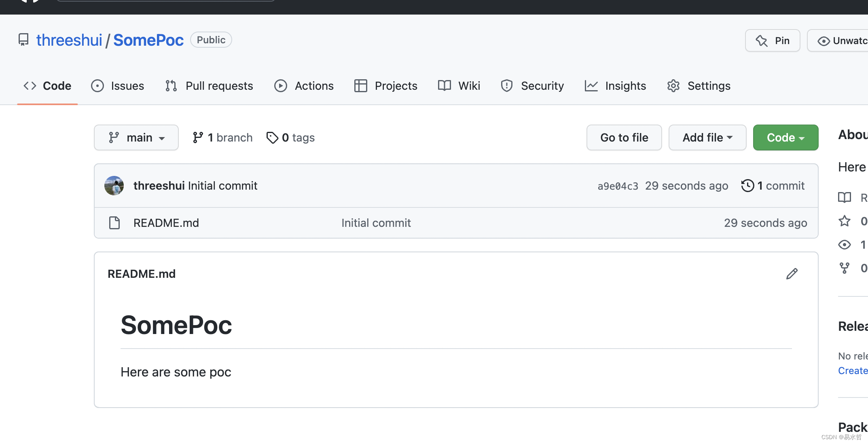Open Initial commit in README.md row
Image resolution: width=868 pixels, height=444 pixels.
(376, 223)
